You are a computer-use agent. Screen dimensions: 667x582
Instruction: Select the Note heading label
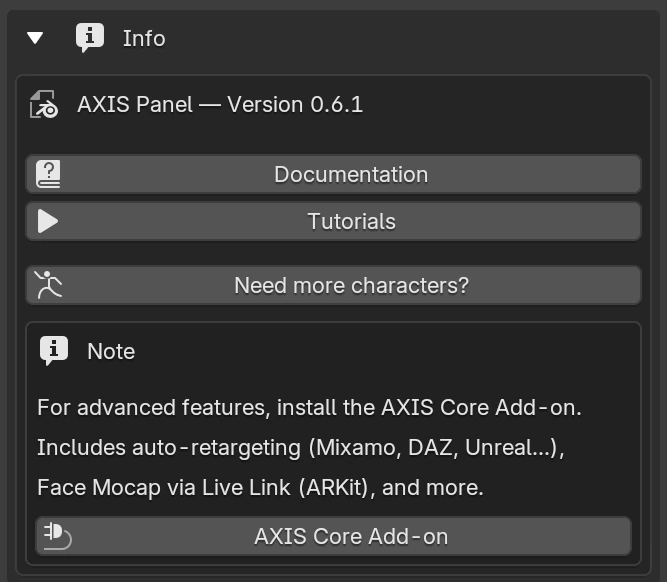(111, 351)
